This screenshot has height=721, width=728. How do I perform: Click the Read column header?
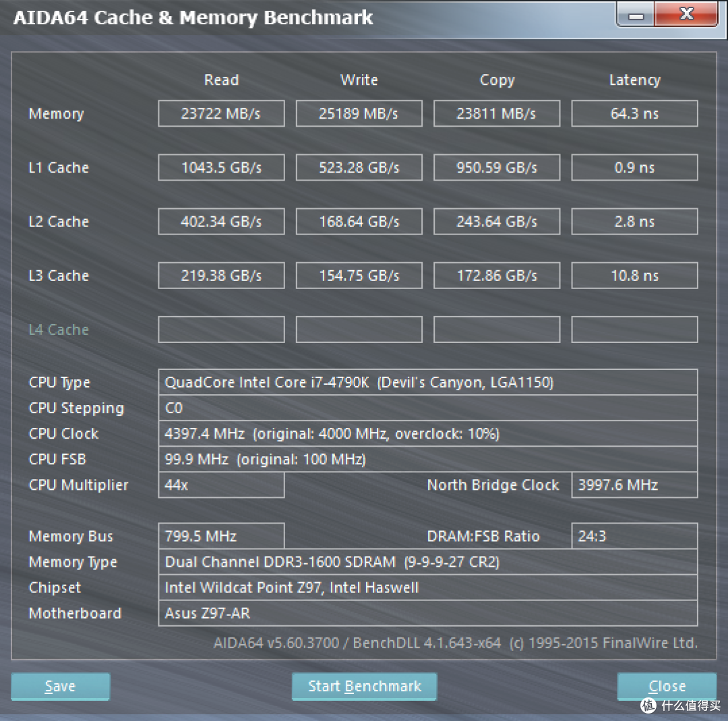(x=222, y=80)
